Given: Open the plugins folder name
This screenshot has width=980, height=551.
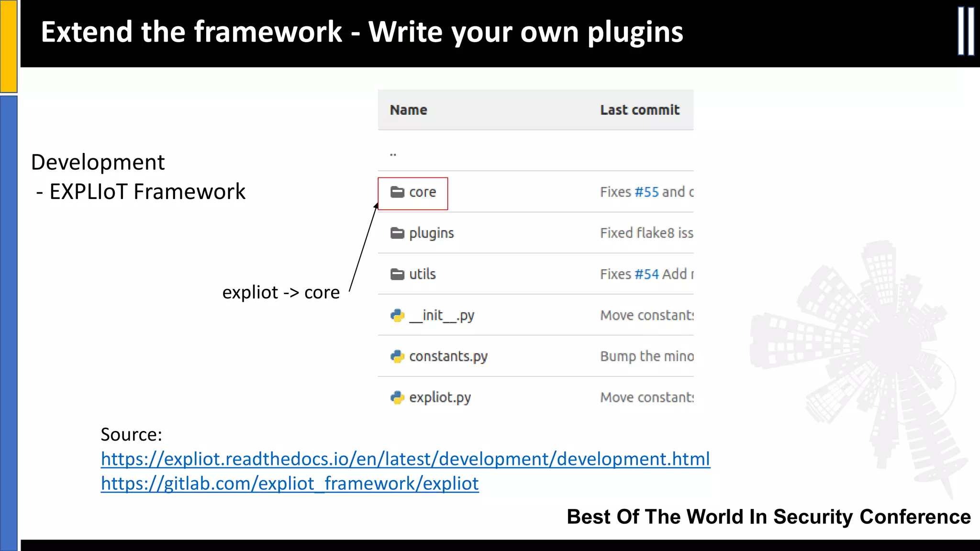Looking at the screenshot, I should click(x=431, y=233).
